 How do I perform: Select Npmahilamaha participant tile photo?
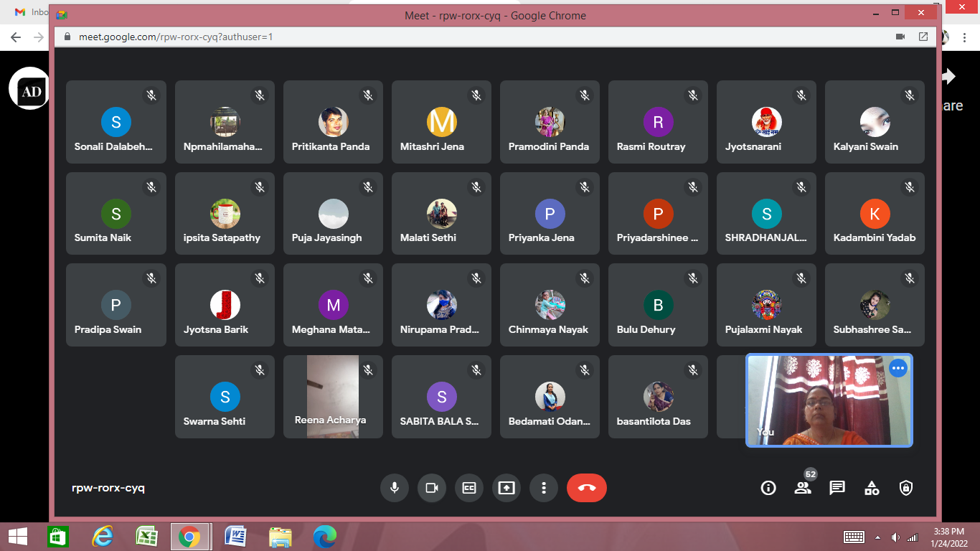click(225, 123)
